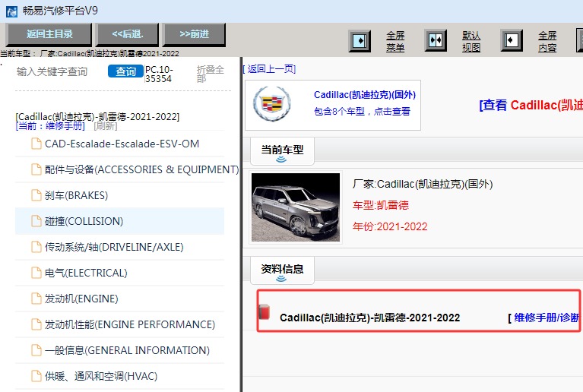Open 电气(ELECTRICAL) tree item
The image size is (583, 392).
pos(86,273)
